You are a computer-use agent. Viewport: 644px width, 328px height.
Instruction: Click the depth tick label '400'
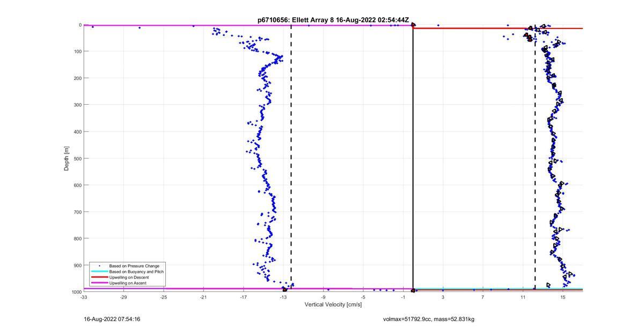(x=78, y=132)
